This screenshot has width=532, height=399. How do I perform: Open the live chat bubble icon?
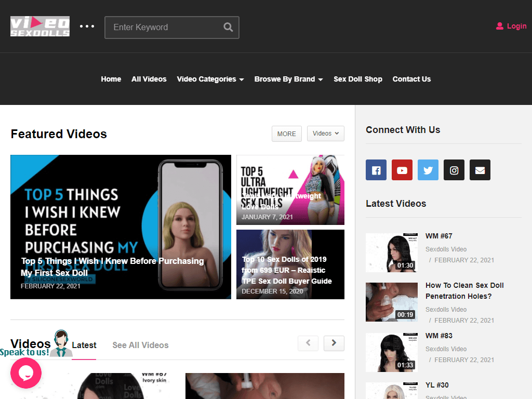pos(26,373)
